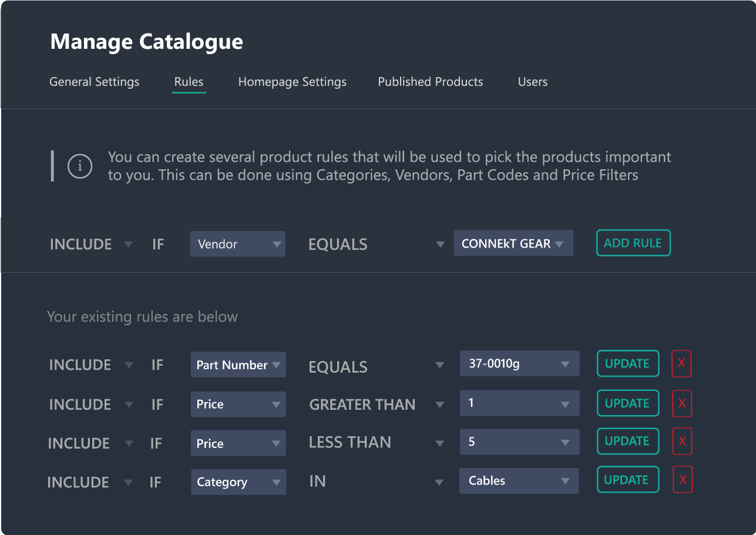The height and width of the screenshot is (535, 756).
Task: Delete the Price less than 5 rule
Action: point(682,442)
